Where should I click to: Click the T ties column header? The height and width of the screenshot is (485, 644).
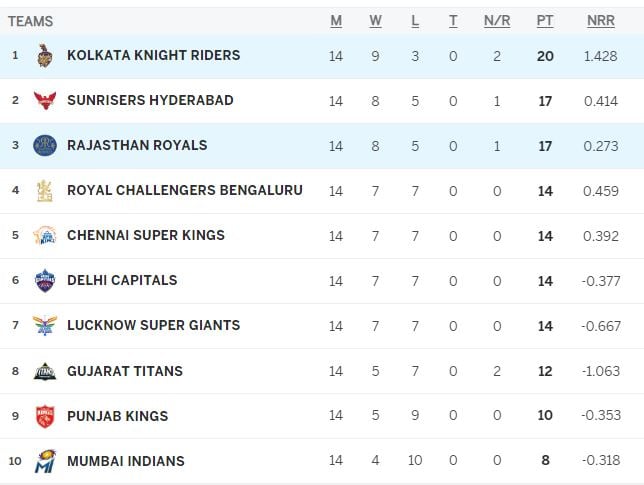click(x=453, y=21)
